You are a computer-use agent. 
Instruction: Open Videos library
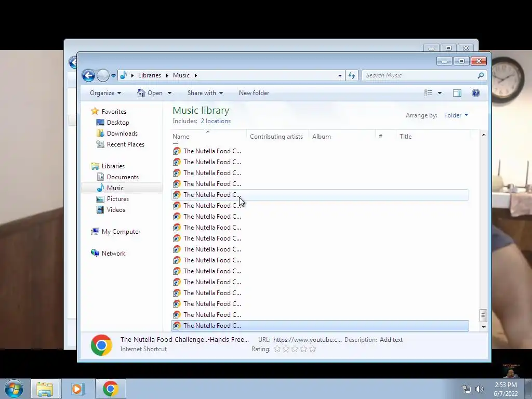click(116, 210)
